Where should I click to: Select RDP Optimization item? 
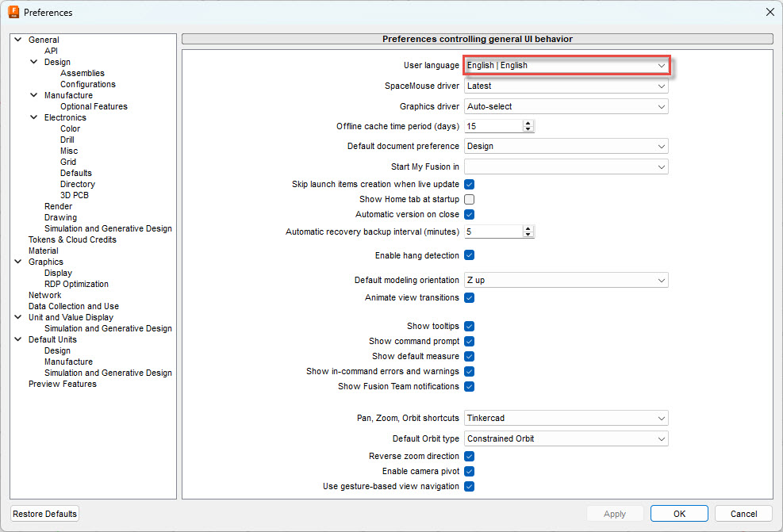click(76, 284)
